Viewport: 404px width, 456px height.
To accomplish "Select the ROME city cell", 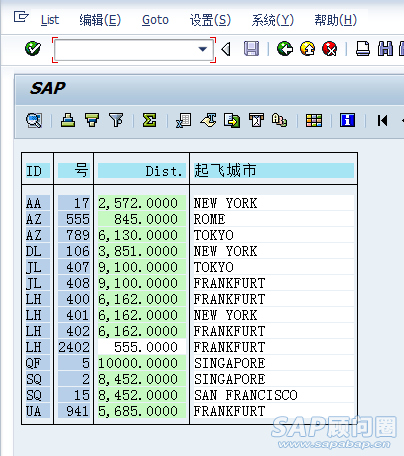I will [x=274, y=219].
